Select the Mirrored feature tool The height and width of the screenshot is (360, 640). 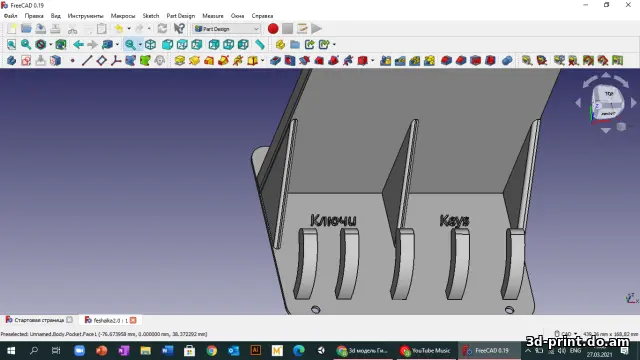point(385,61)
